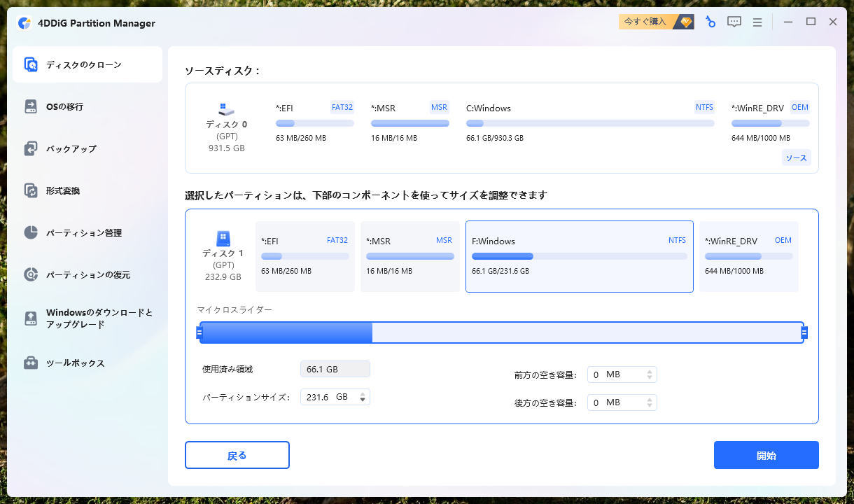Click the 66.1 GB/930.3 GB usage text
The width and height of the screenshot is (854, 504).
[x=495, y=138]
